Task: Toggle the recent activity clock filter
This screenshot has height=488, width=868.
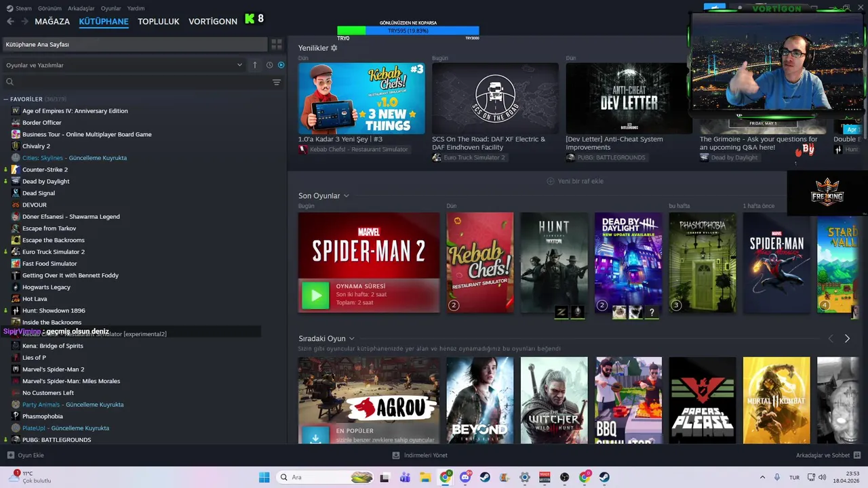Action: point(269,65)
